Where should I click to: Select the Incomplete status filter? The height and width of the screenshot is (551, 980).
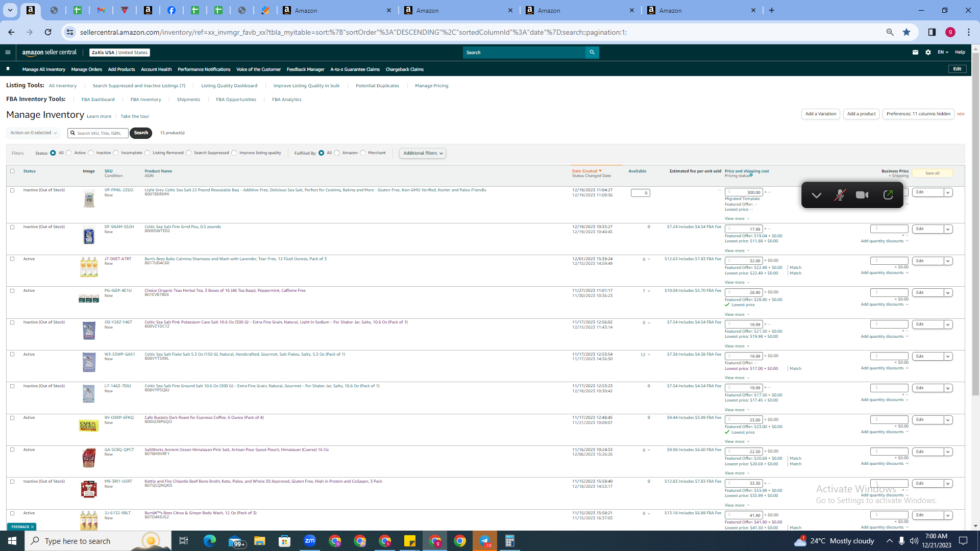(x=116, y=153)
